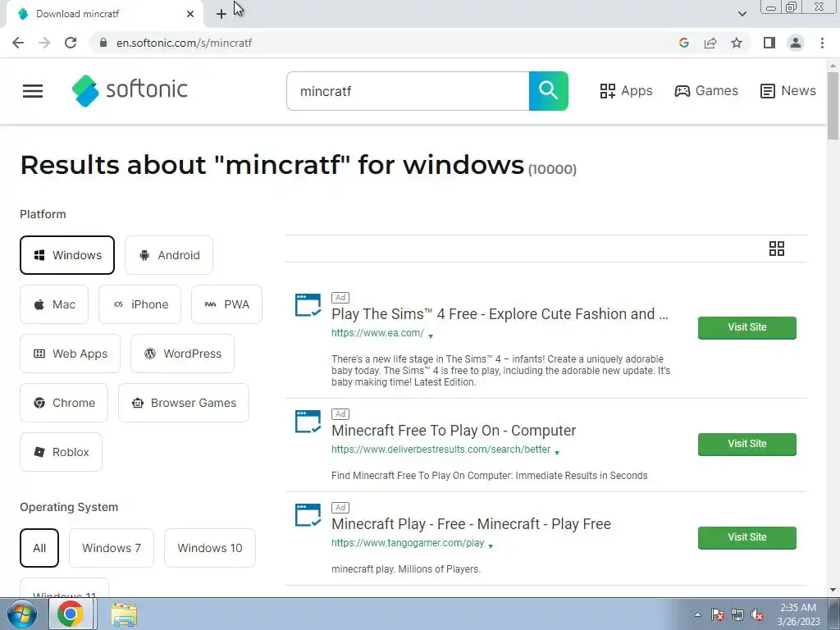Click the deliverbestresults.com URL
Viewport: 840px width, 630px height.
441,450
